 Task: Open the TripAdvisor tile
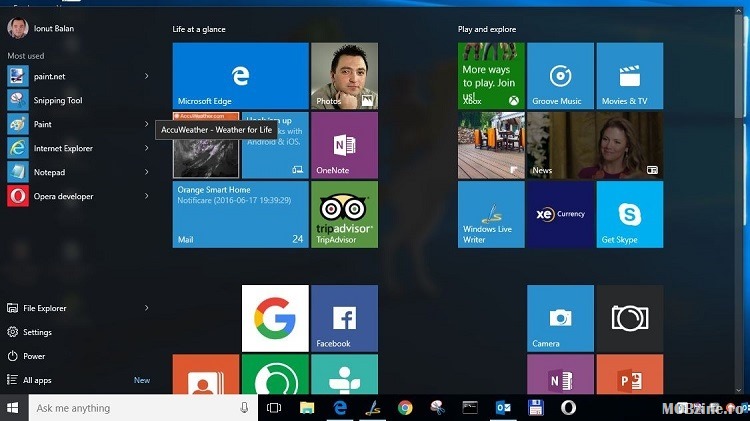(344, 214)
